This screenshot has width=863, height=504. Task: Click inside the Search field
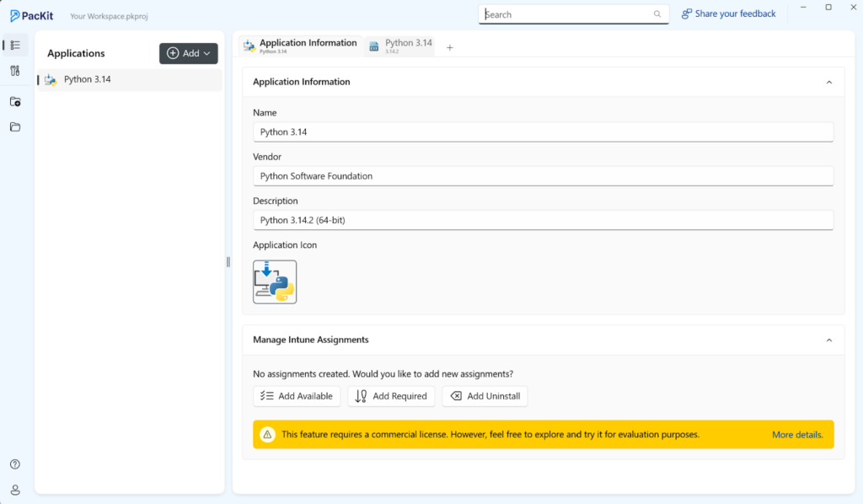pos(566,13)
